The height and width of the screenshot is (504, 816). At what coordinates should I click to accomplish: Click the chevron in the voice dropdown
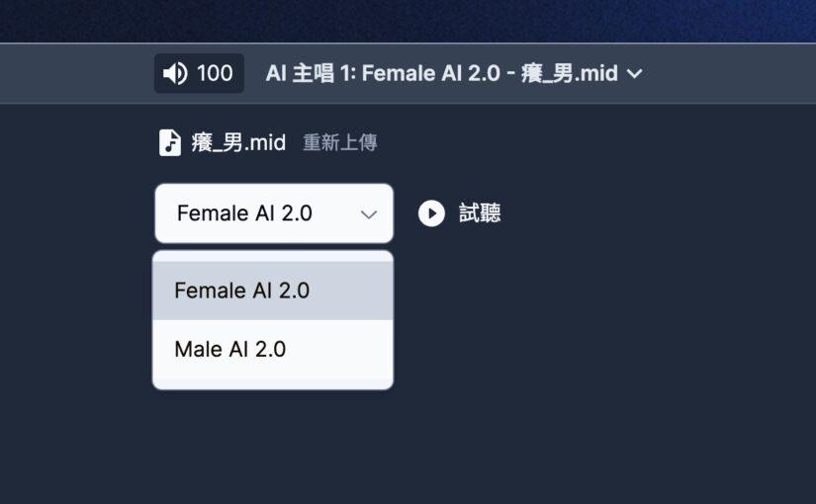point(369,214)
